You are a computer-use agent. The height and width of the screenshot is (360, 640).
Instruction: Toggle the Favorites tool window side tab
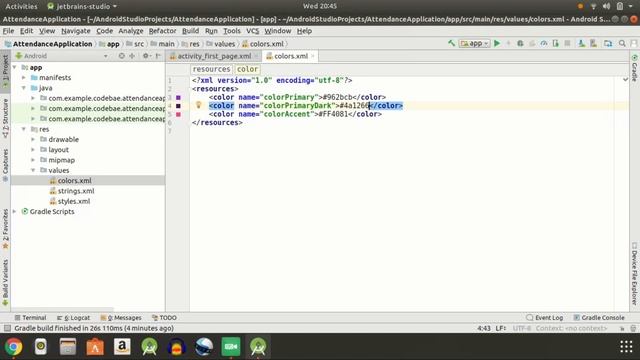tap(5, 229)
